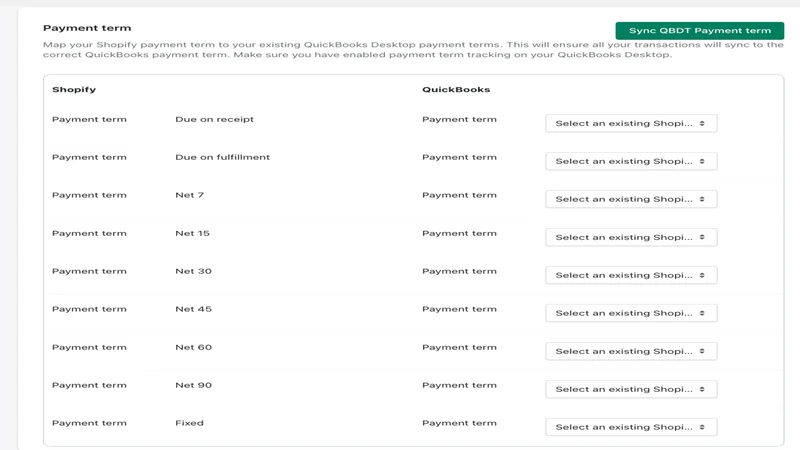Image resolution: width=800 pixels, height=450 pixels.
Task: Click the QuickBooks column header
Action: 456,89
